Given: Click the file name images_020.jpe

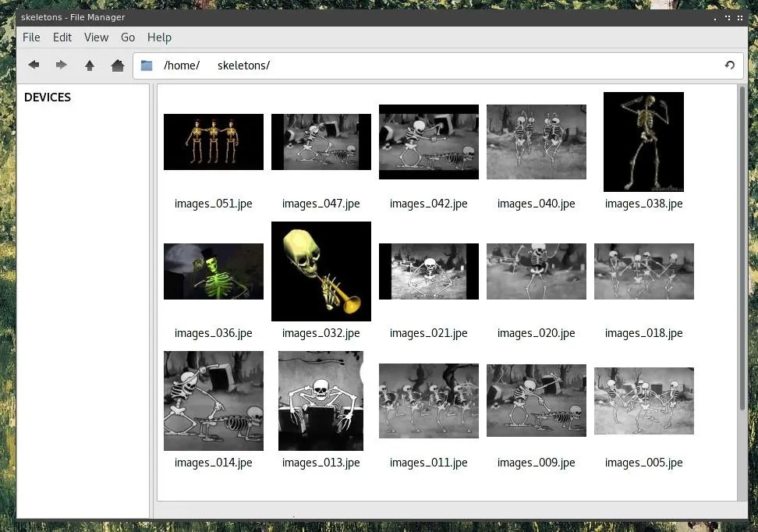Looking at the screenshot, I should pos(537,333).
